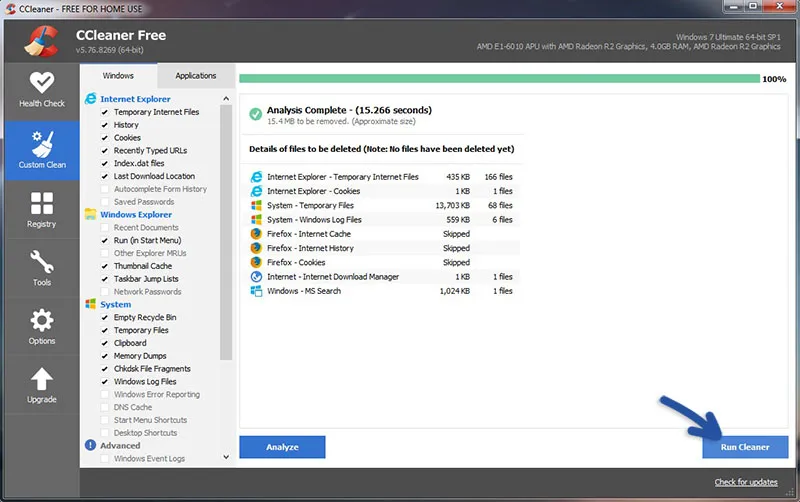Image resolution: width=800 pixels, height=502 pixels.
Task: Uncheck the History checkbox
Action: (105, 124)
